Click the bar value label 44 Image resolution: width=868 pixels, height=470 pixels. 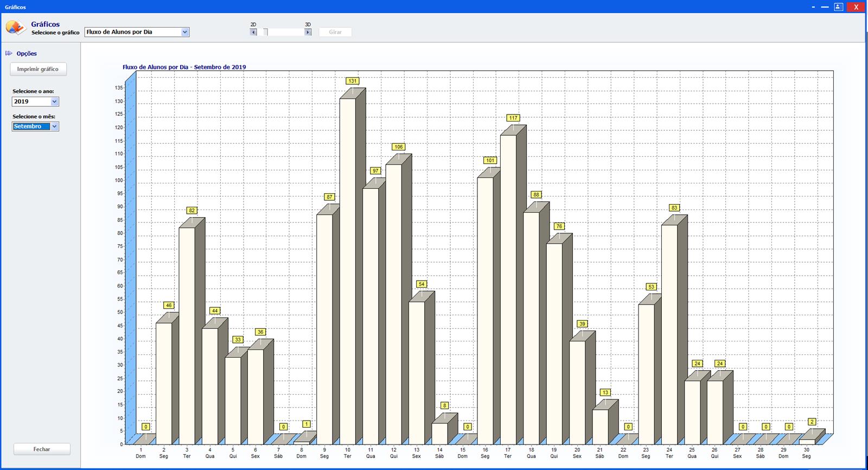(215, 311)
